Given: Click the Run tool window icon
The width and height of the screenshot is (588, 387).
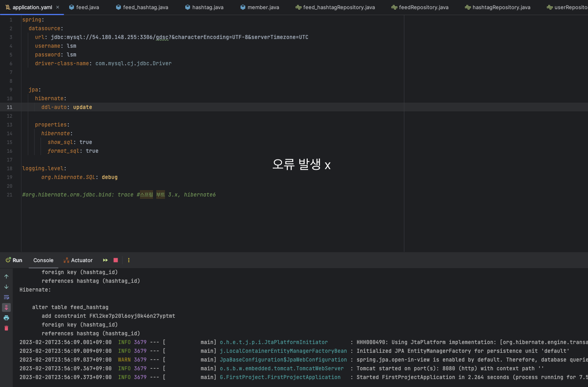Looking at the screenshot, I should click(x=8, y=260).
